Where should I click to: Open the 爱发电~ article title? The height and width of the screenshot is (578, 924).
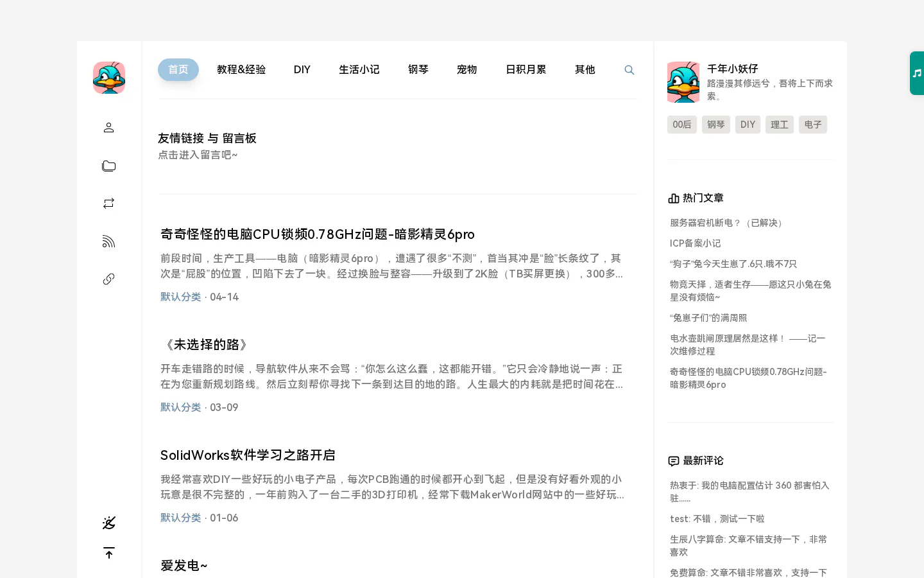pyautogui.click(x=184, y=566)
